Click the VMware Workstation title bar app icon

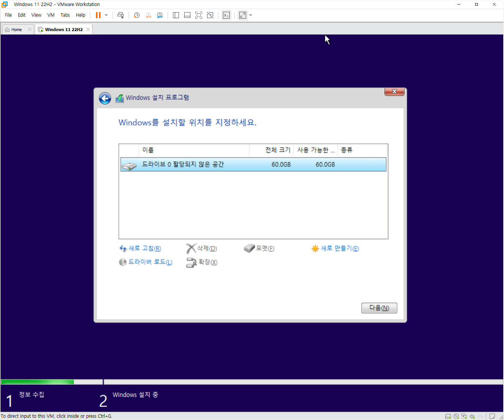[x=5, y=5]
